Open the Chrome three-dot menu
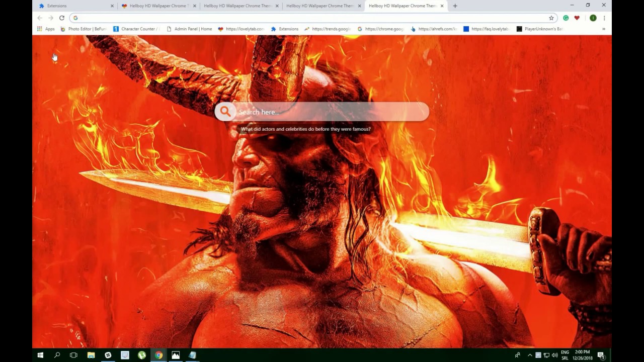Image resolution: width=644 pixels, height=362 pixels. [604, 18]
